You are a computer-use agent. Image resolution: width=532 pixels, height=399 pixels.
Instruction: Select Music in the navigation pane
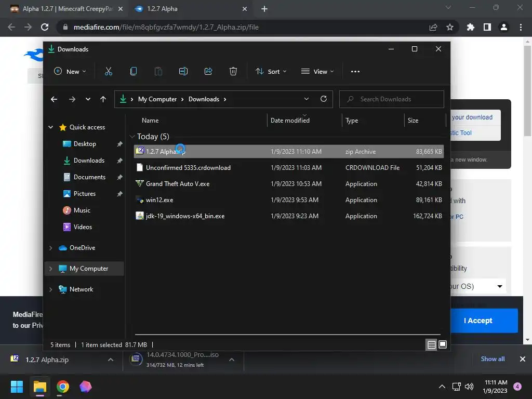82,210
